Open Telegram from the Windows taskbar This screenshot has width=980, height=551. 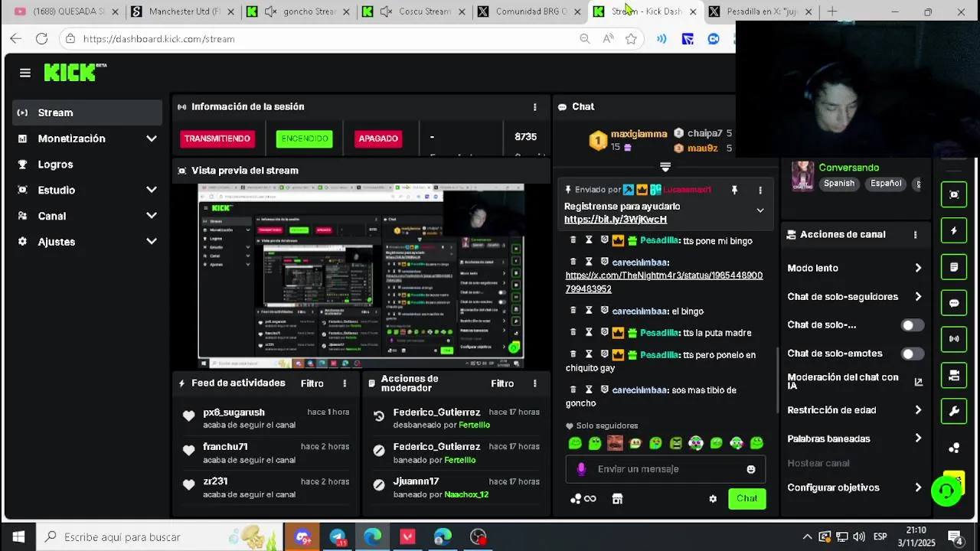[x=338, y=537]
